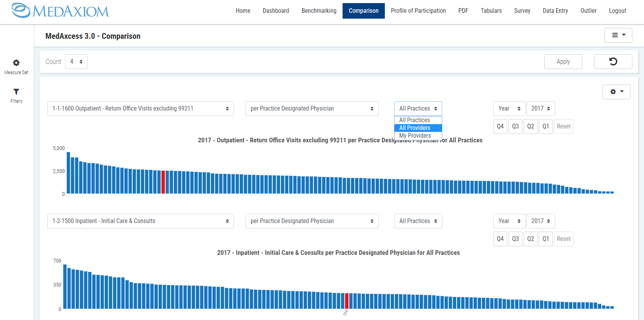Click the red highlighted bar in Inpatient chart
644x320 pixels.
point(346,301)
